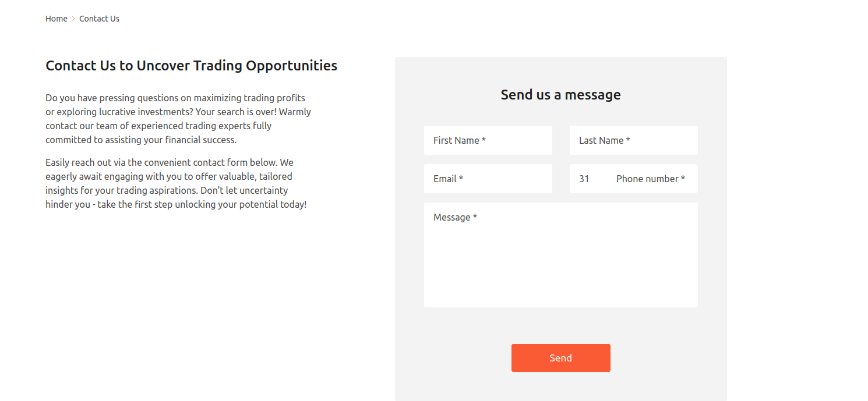This screenshot has width=868, height=401.
Task: Click the required asterisk beside First Name
Action: (x=484, y=140)
